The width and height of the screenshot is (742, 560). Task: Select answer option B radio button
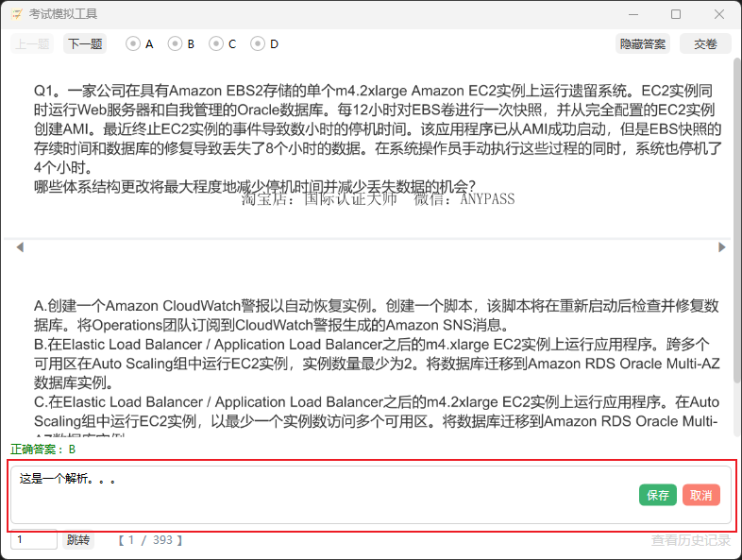pyautogui.click(x=175, y=44)
